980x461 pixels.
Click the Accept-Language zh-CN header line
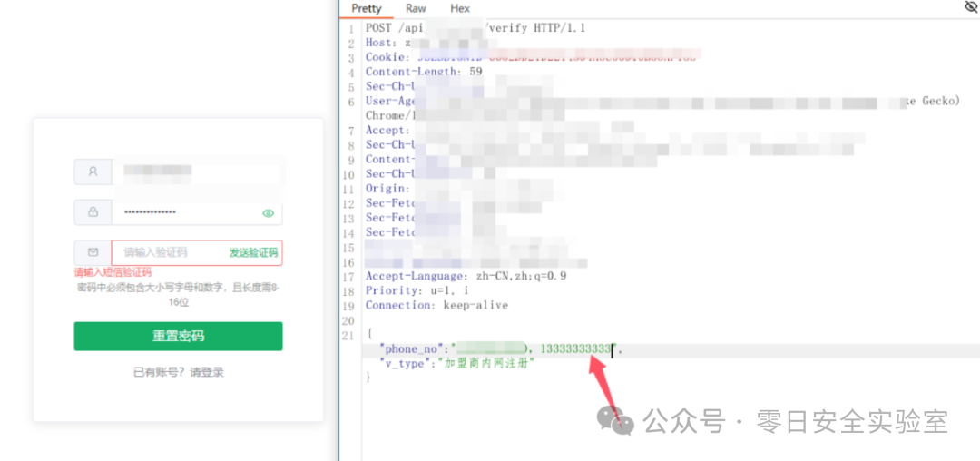tap(466, 276)
